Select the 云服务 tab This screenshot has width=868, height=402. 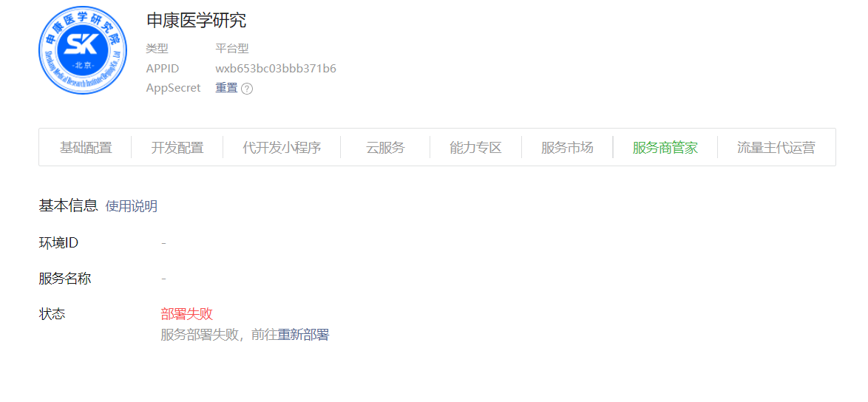pos(385,148)
